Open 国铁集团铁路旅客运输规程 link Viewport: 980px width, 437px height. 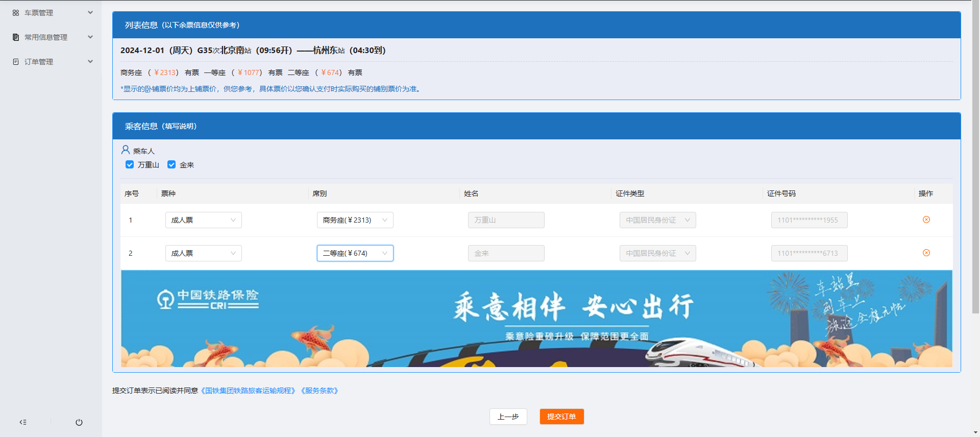[248, 391]
